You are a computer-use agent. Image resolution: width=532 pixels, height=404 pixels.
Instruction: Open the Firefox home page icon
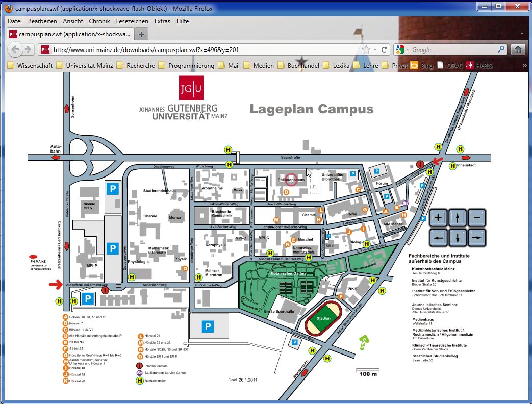pyautogui.click(x=518, y=50)
